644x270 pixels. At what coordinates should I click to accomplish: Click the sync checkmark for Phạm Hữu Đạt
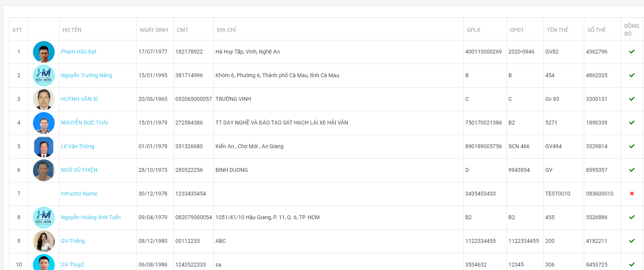(x=632, y=52)
